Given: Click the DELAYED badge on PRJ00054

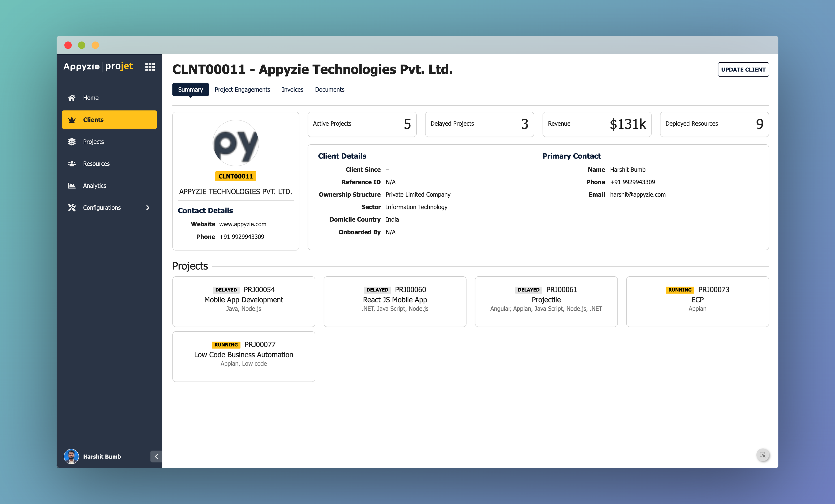Looking at the screenshot, I should point(226,290).
